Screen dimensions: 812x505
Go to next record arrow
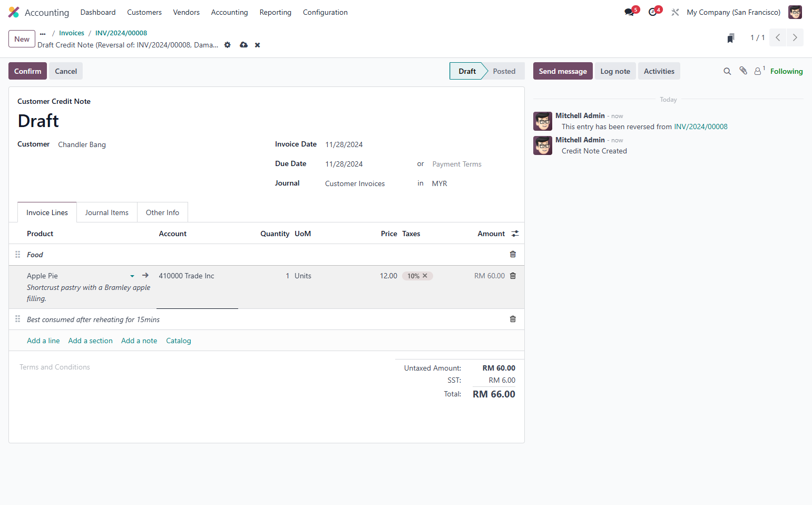(x=795, y=37)
